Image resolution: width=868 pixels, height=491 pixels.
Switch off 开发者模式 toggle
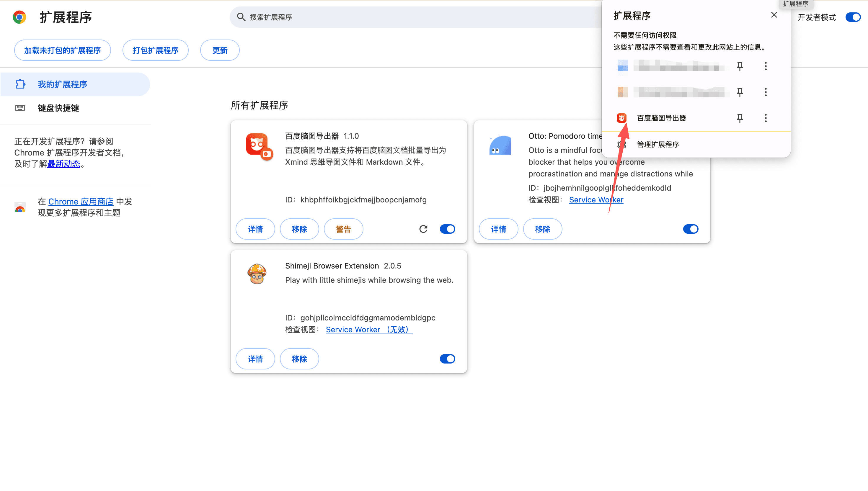(x=853, y=17)
